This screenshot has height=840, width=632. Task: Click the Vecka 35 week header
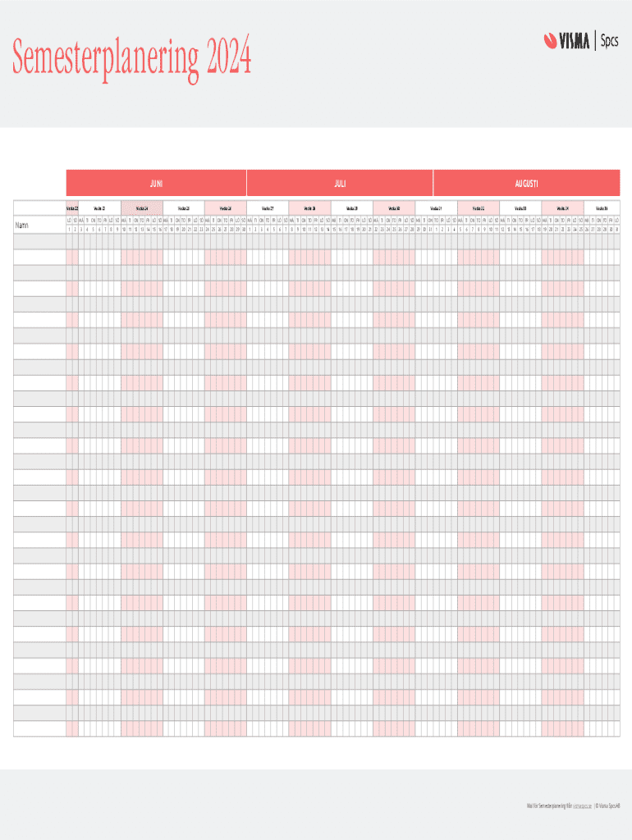coord(602,208)
